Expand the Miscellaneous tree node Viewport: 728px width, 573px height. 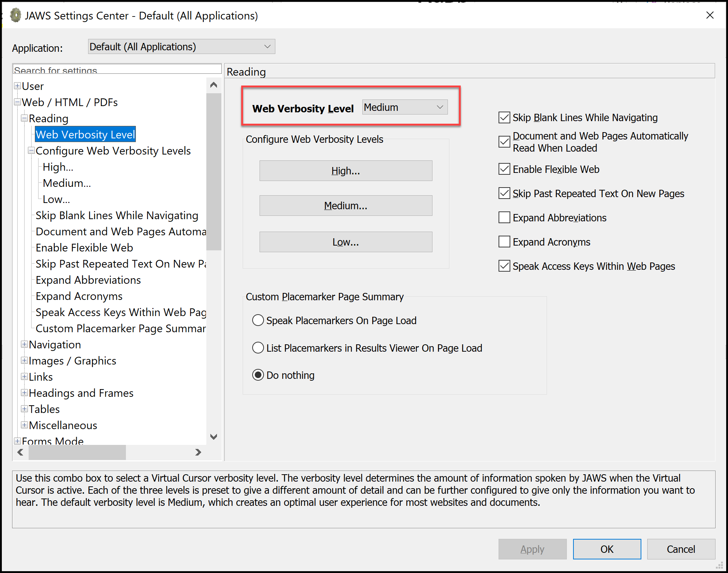tap(24, 425)
